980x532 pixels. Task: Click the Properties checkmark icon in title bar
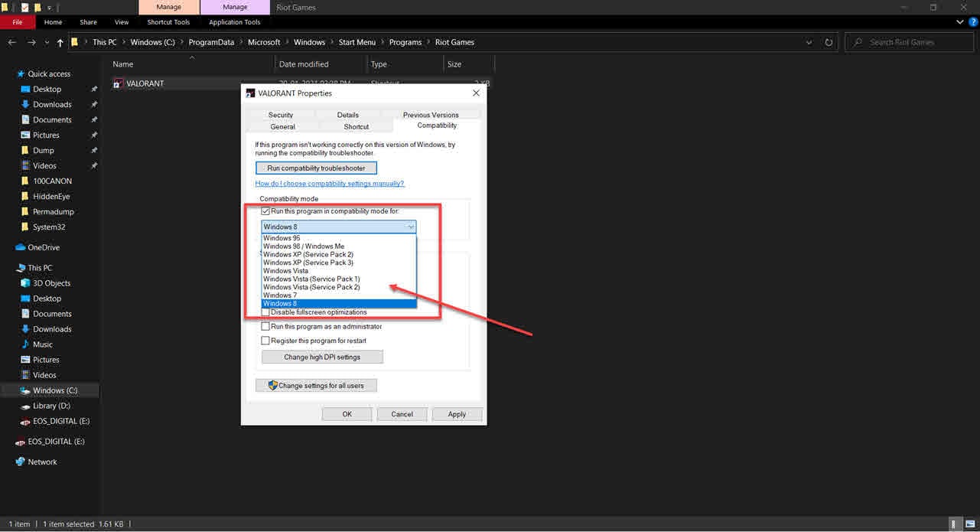tap(24, 7)
